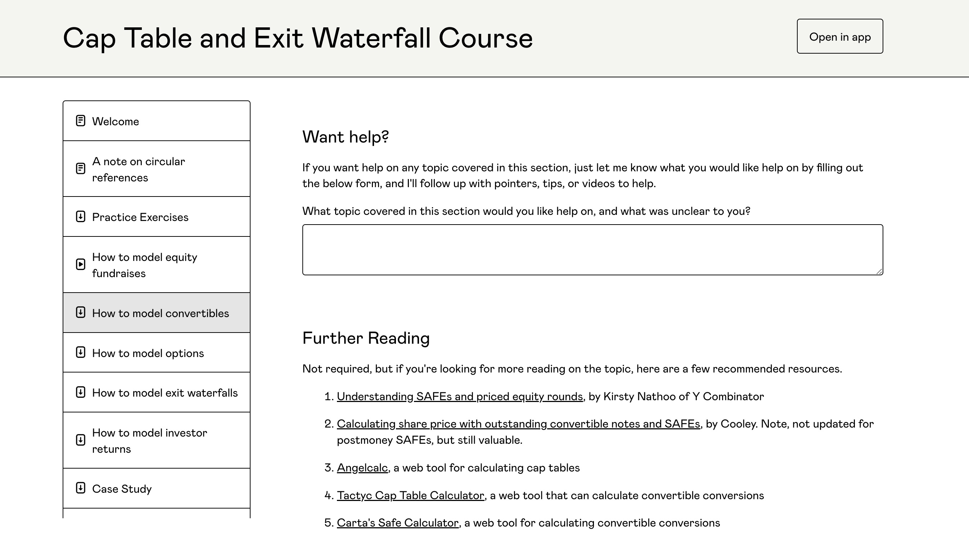
Task: Click the Welcome section icon
Action: click(81, 121)
